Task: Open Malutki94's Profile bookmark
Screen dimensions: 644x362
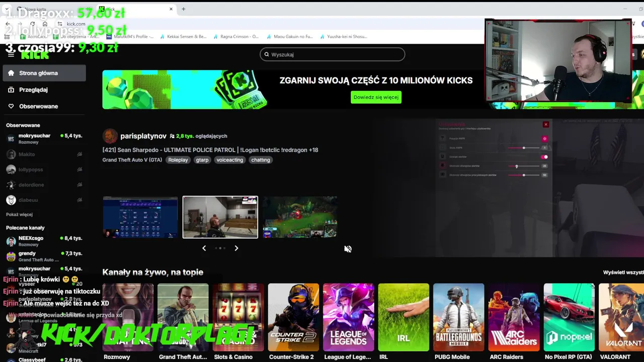Action: [130, 37]
